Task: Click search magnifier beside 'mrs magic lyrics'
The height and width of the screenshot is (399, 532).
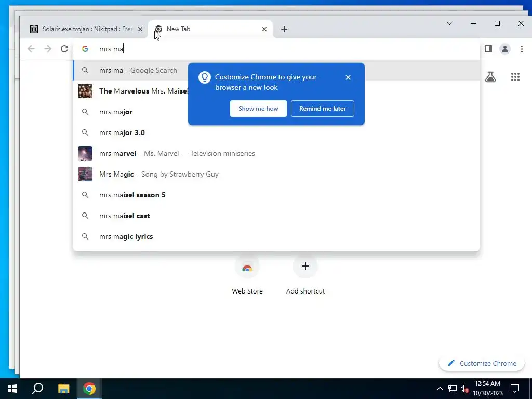Action: coord(85,236)
